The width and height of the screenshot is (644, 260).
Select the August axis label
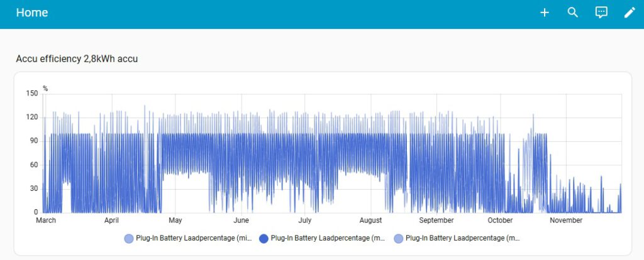pos(370,220)
